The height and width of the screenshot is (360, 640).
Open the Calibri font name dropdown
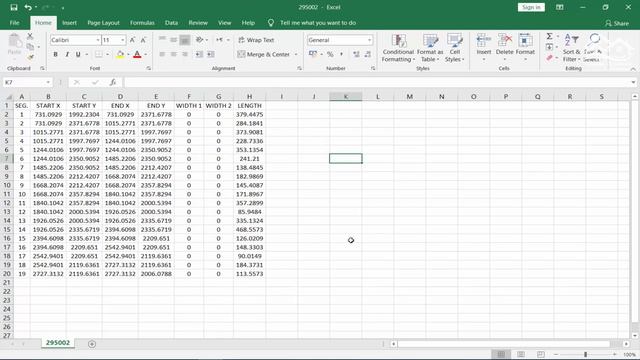98,40
